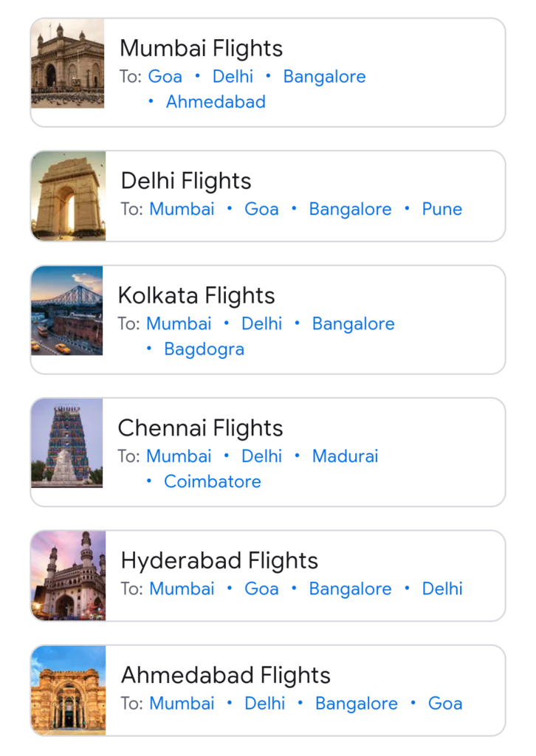This screenshot has height=756, width=536.
Task: Click Mumbai under Ahmedabad Flights
Action: point(182,704)
